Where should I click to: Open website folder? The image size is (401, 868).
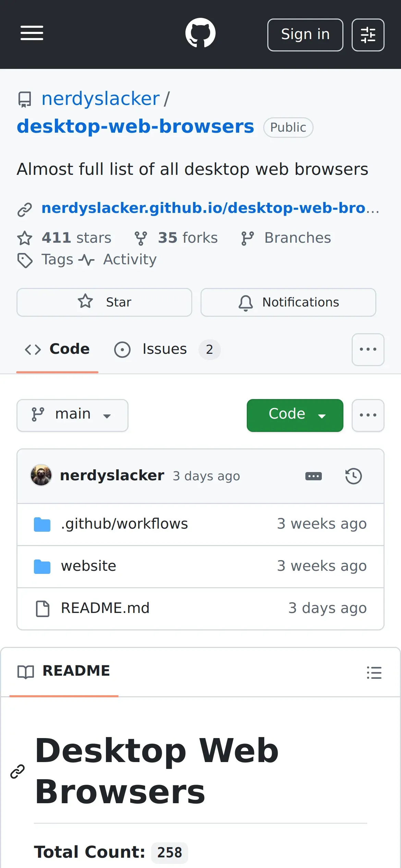pyautogui.click(x=88, y=566)
